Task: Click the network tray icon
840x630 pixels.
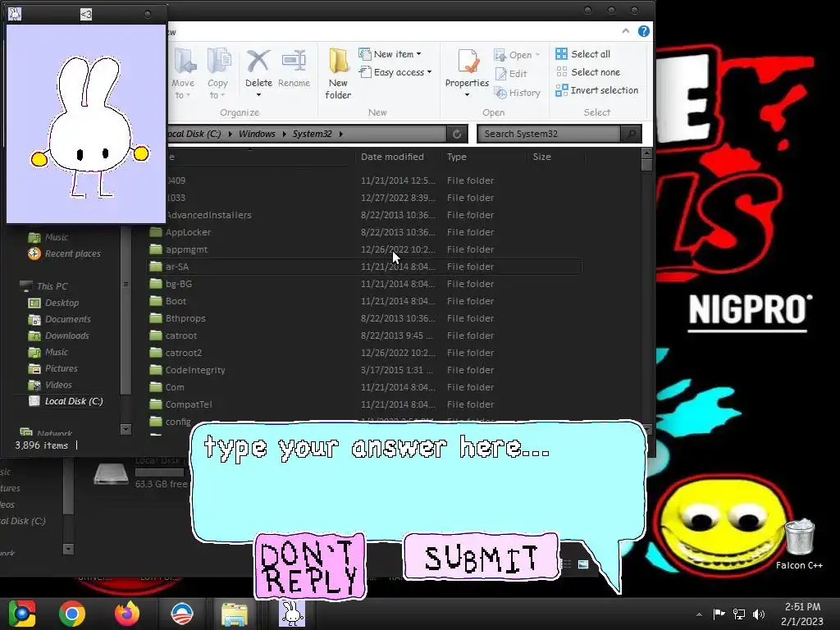Action: 739,614
